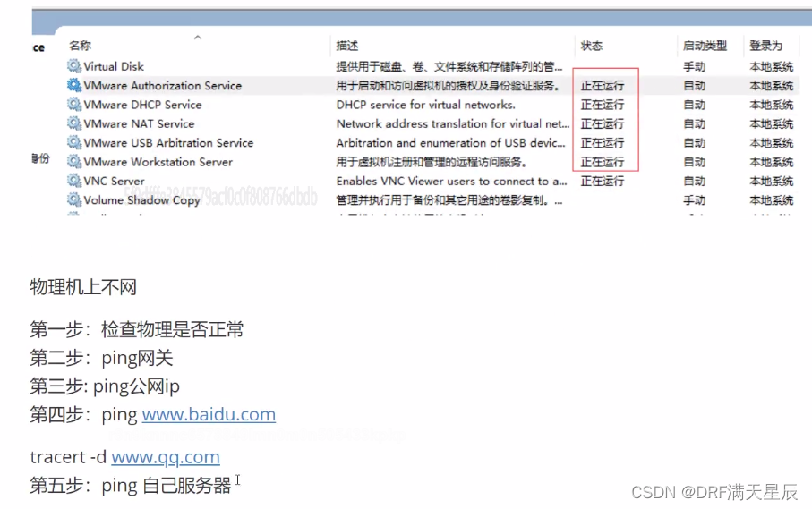Select the VMware USB Arbitration Service name

point(169,143)
